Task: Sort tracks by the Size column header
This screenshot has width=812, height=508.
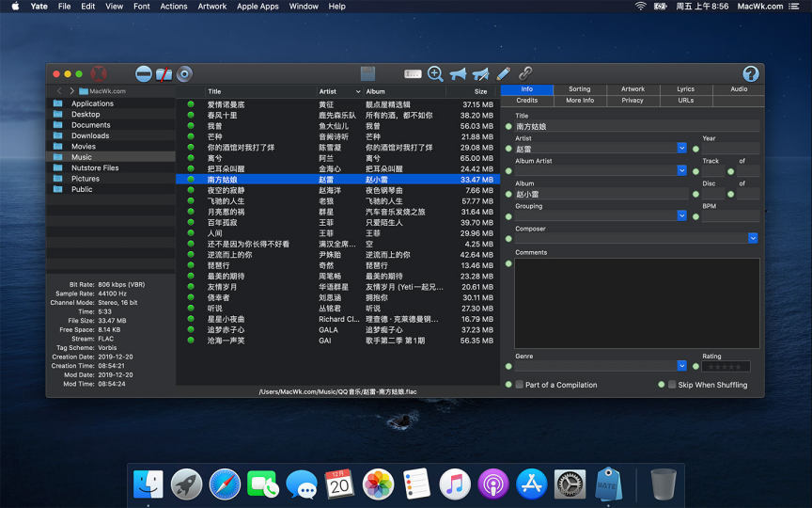Action: point(480,91)
